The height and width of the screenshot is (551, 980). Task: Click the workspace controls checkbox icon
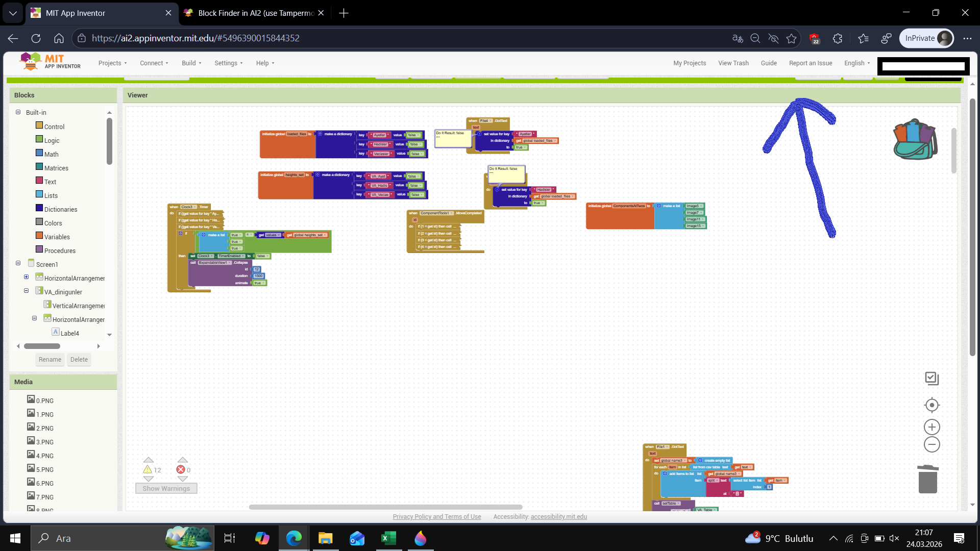(x=932, y=378)
